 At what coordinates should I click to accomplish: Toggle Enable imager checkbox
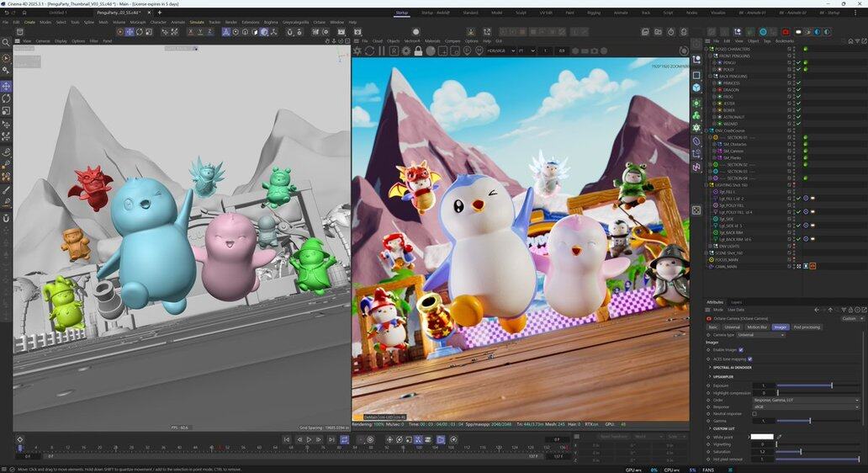741,350
